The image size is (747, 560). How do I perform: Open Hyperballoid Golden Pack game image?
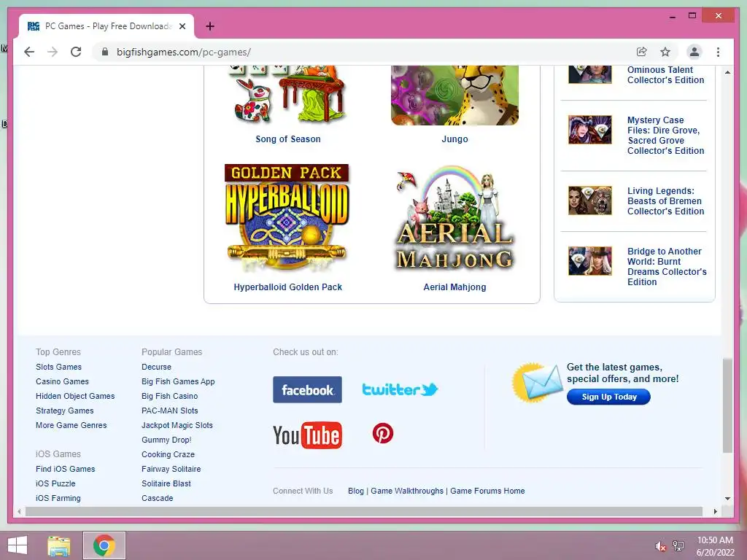point(287,218)
